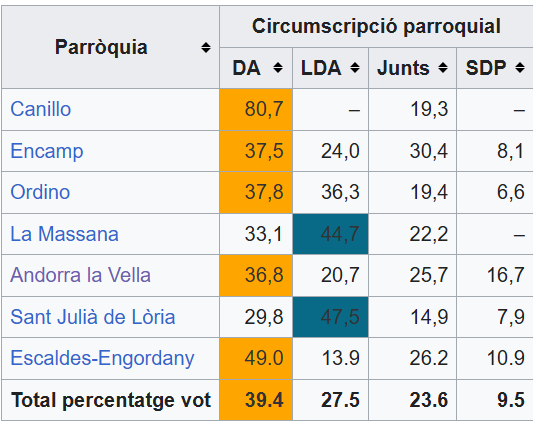Image resolution: width=533 pixels, height=422 pixels.
Task: Click the teal 44,7 La Massana cell
Action: [330, 234]
